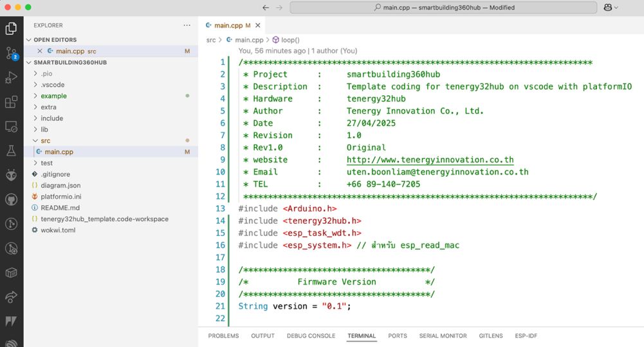The height and width of the screenshot is (347, 644).
Task: Expand the example folder
Action: click(53, 96)
